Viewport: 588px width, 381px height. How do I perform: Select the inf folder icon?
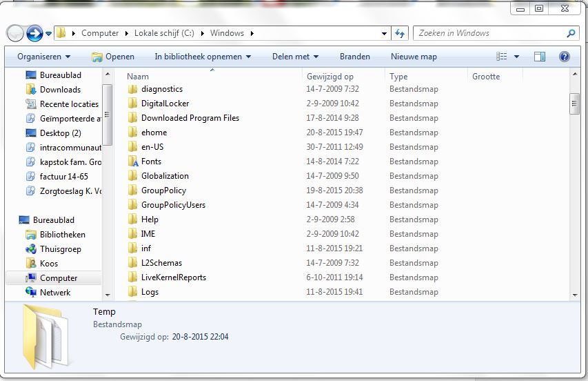click(x=132, y=248)
